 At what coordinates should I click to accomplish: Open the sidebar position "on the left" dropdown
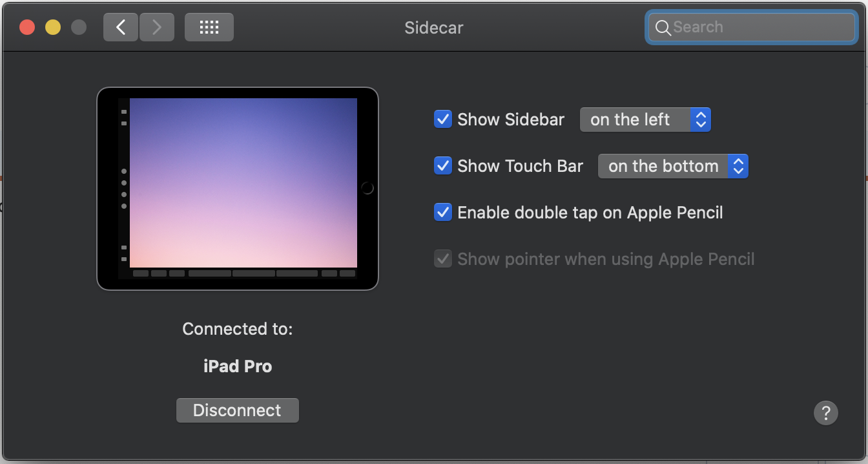(x=645, y=120)
